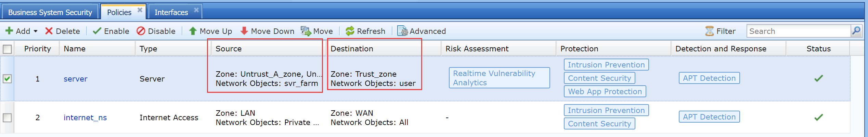Click in the Search field
The width and height of the screenshot is (868, 137).
pyautogui.click(x=798, y=31)
